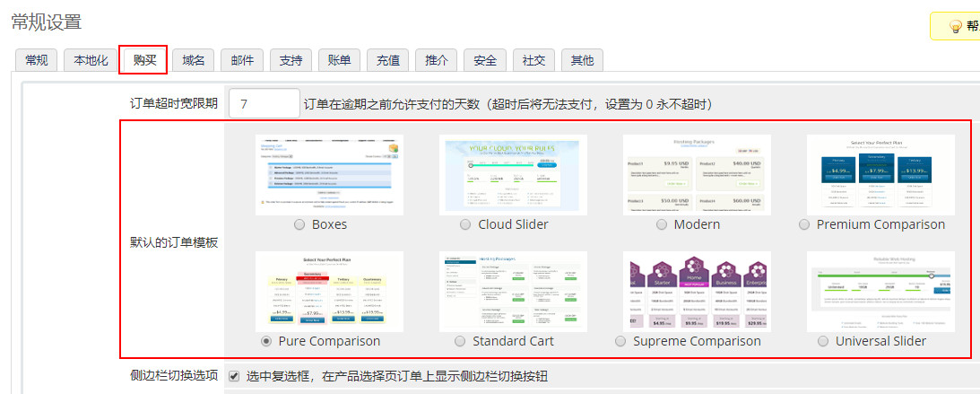This screenshot has height=394, width=980.
Task: Select the Modern template radio button
Action: pos(661,224)
